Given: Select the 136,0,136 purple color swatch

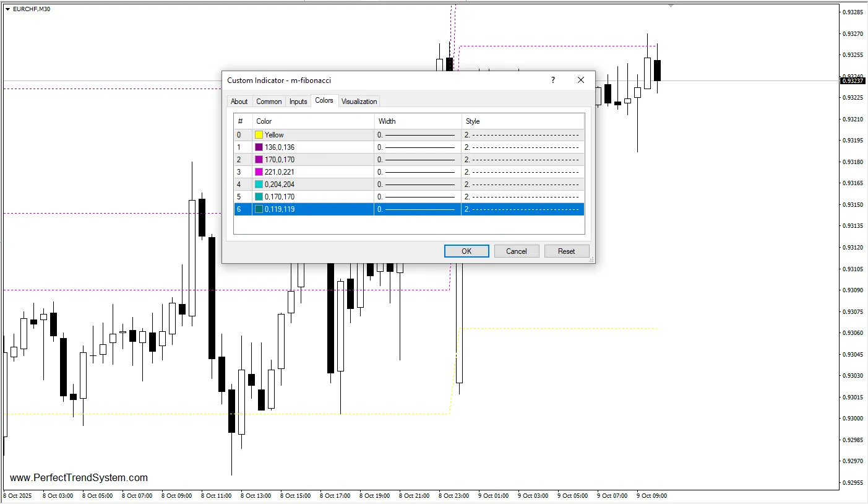Looking at the screenshot, I should click(x=259, y=147).
